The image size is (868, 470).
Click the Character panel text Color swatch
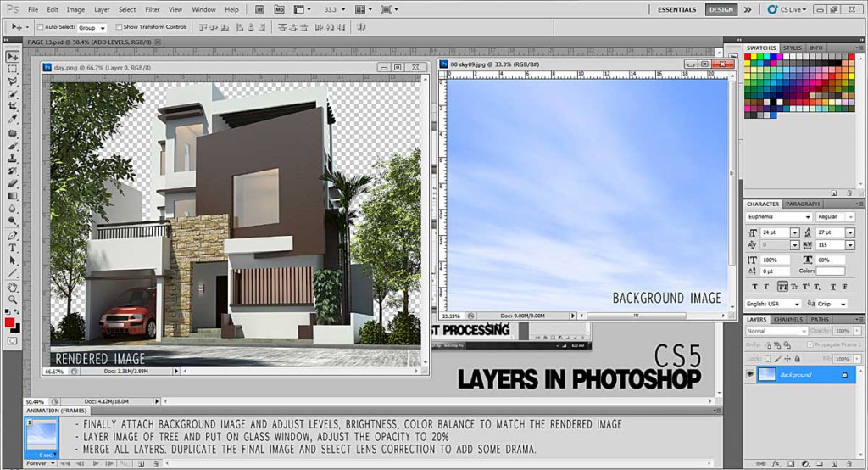click(x=831, y=271)
